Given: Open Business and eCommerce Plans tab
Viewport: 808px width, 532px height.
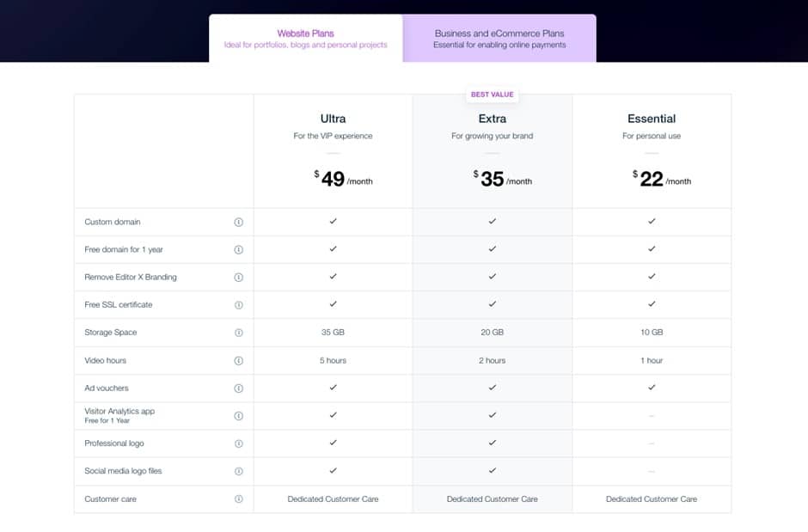Looking at the screenshot, I should (499, 39).
